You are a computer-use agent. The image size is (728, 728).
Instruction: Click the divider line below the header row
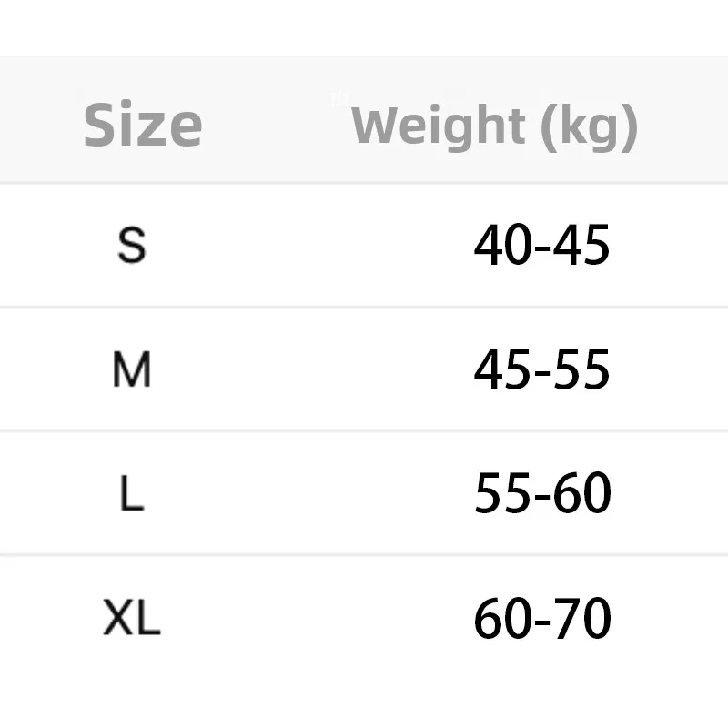pos(364,183)
